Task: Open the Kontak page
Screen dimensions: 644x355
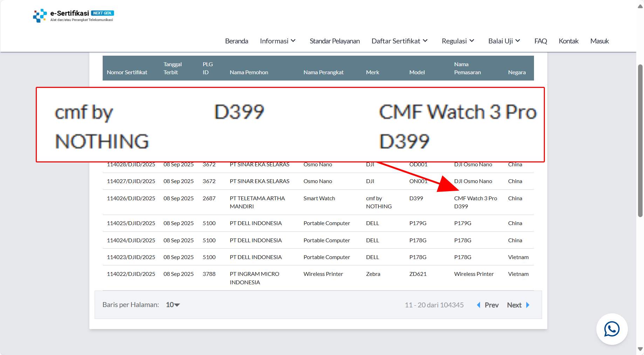Action: click(568, 41)
